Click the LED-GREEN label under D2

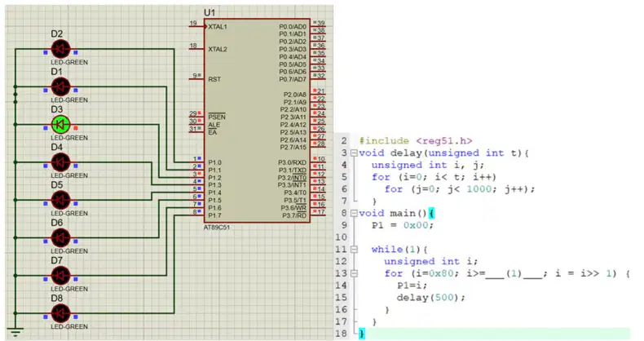tap(69, 63)
